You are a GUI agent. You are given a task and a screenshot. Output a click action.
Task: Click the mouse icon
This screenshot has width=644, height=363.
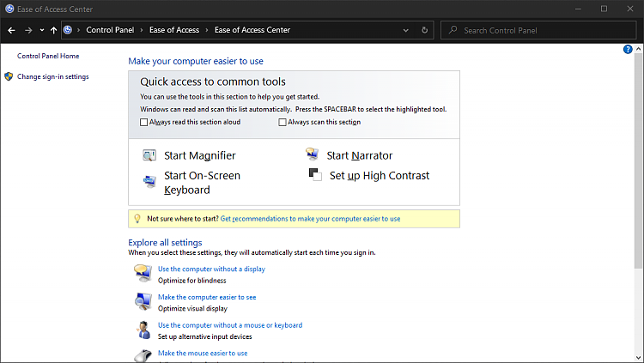click(x=143, y=355)
